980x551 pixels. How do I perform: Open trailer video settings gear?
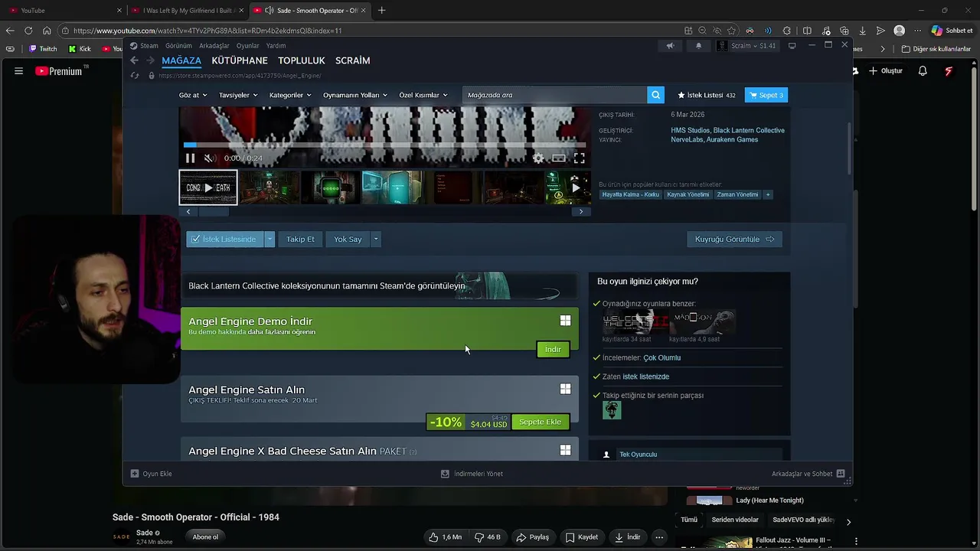pos(538,158)
